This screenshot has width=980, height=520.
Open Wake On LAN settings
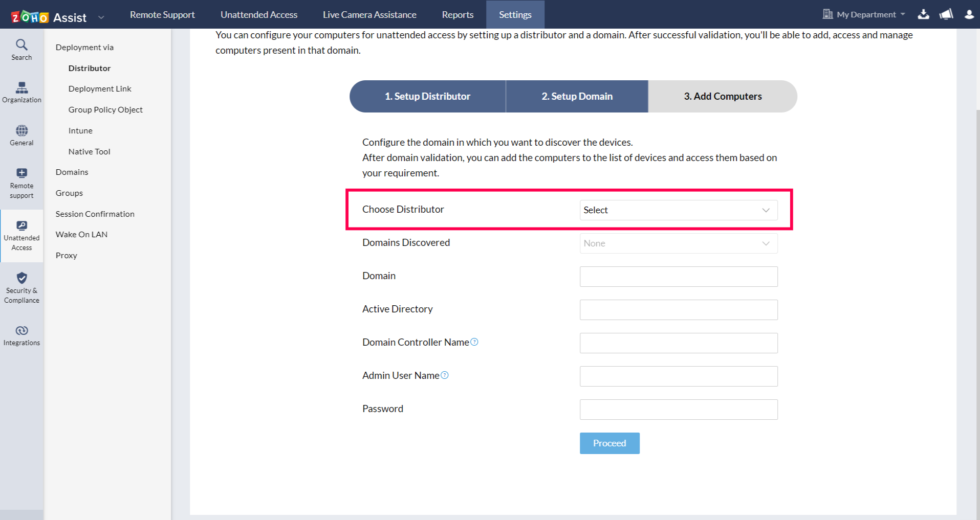[x=81, y=234]
